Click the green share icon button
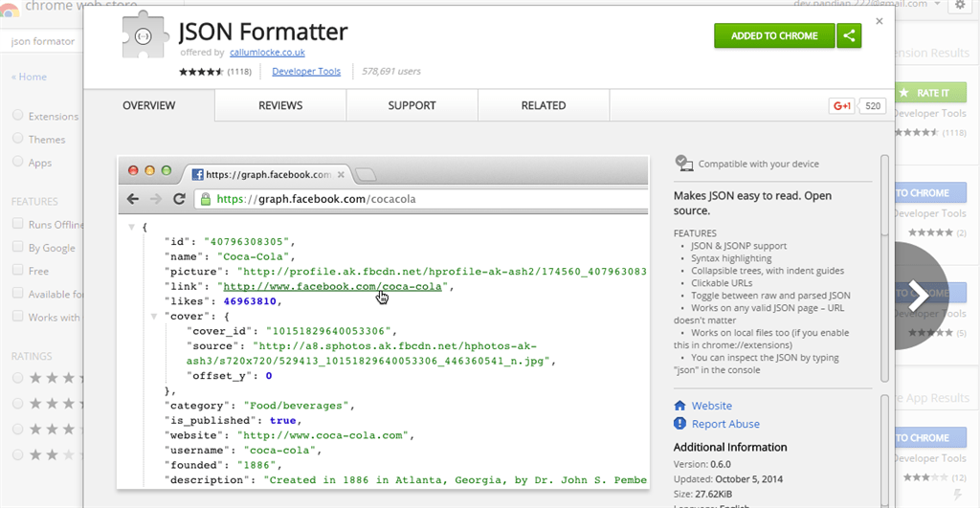Viewport: 980px width, 508px height. 849,35
